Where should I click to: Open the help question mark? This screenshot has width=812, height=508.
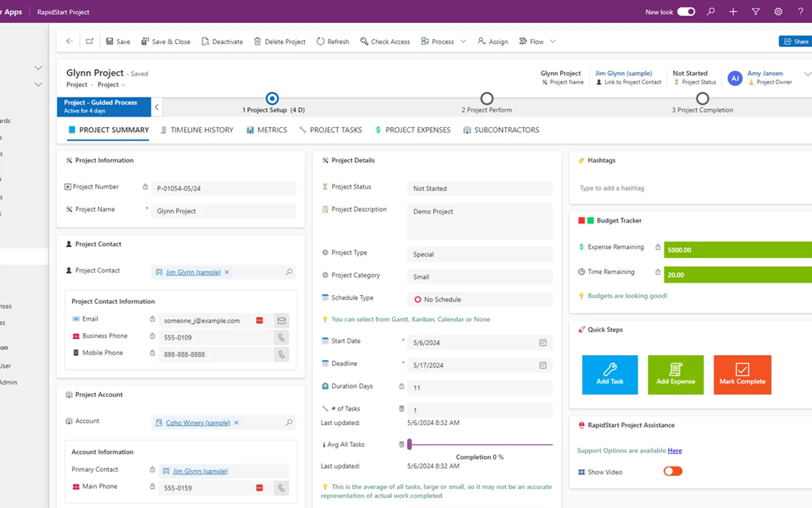[800, 12]
